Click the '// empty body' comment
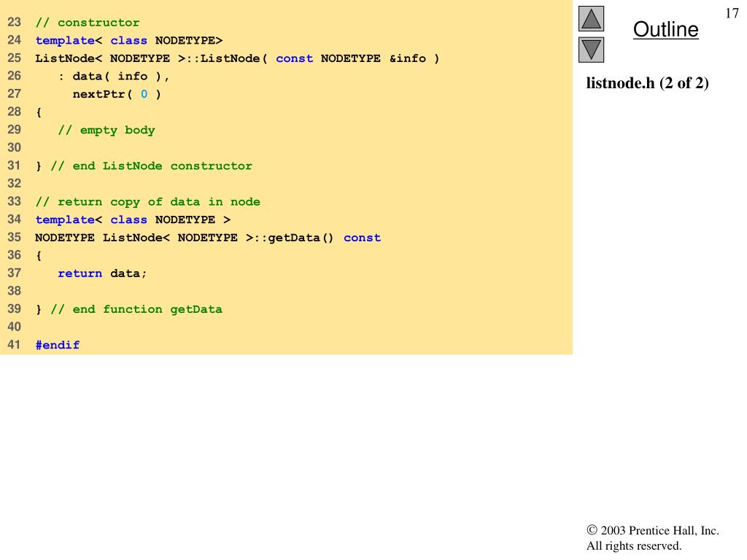Image resolution: width=747 pixels, height=560 pixels. pyautogui.click(x=107, y=130)
